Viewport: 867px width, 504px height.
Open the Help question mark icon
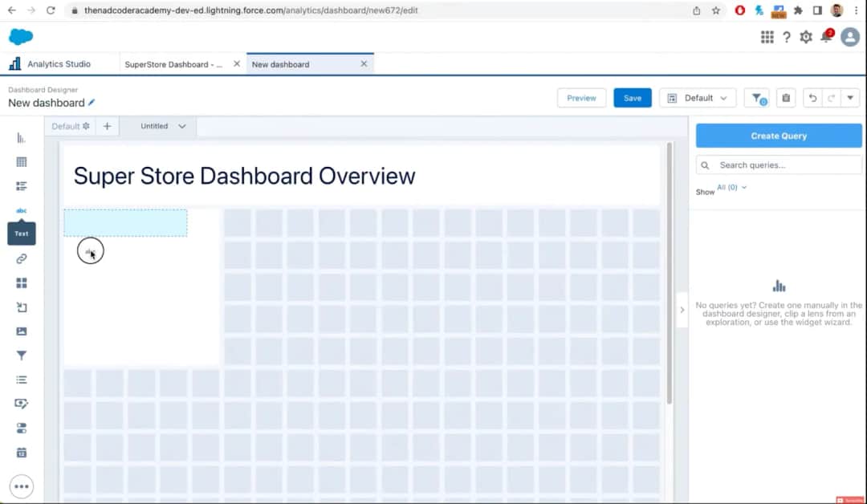(x=786, y=37)
